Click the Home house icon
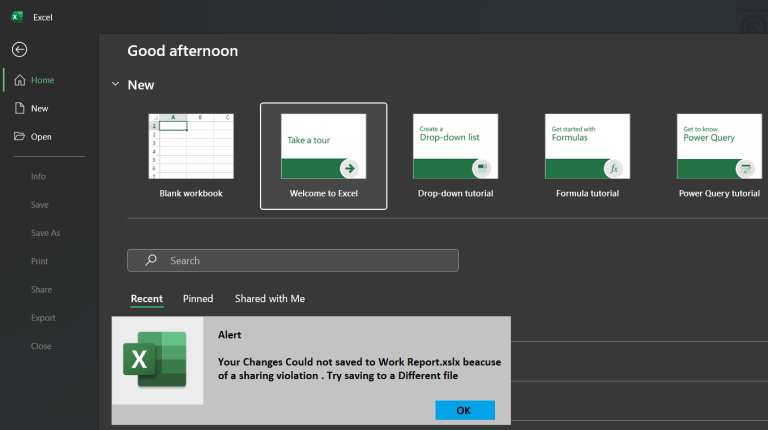Viewport: 768px width, 430px height. (x=20, y=80)
